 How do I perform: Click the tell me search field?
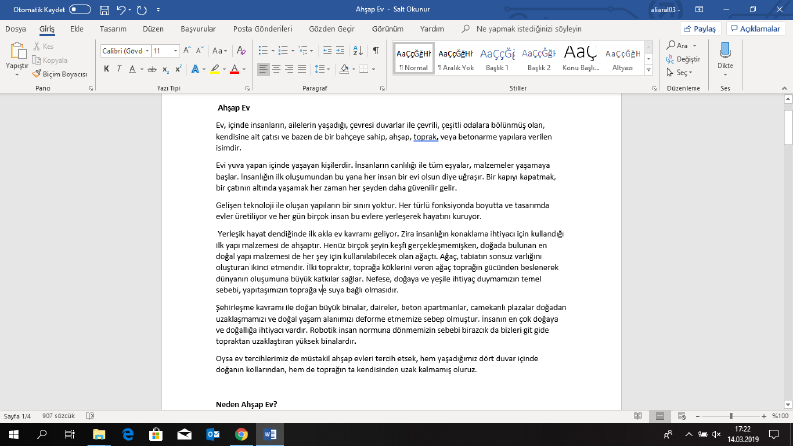tap(528, 29)
